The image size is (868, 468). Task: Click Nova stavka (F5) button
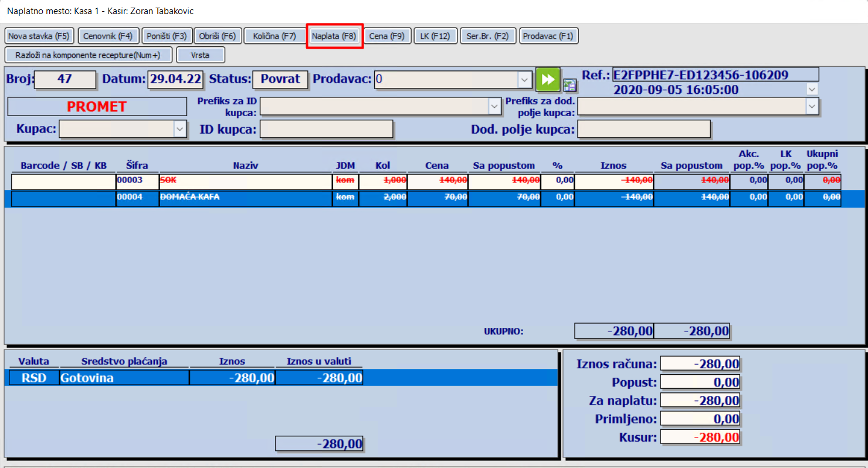click(x=39, y=36)
